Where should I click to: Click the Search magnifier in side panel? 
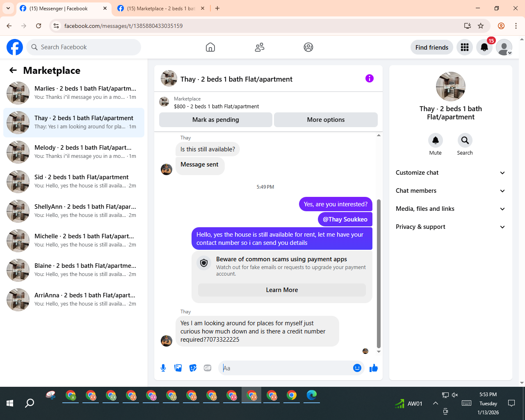pyautogui.click(x=465, y=140)
